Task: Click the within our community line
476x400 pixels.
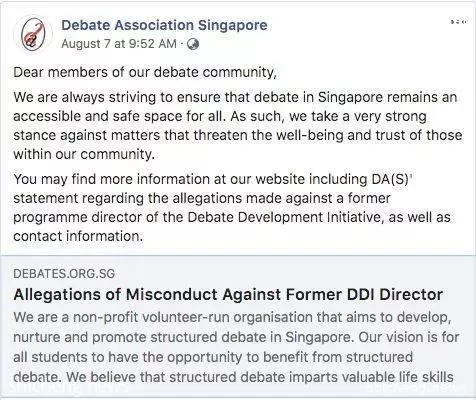Action: (x=84, y=154)
